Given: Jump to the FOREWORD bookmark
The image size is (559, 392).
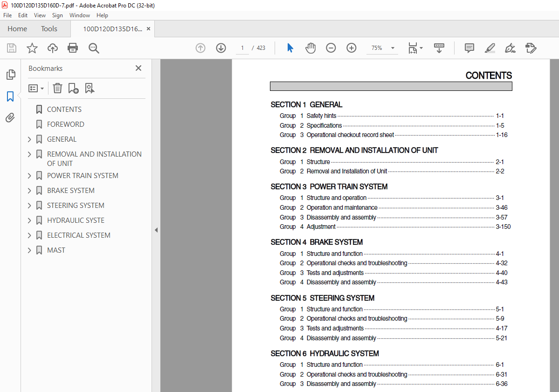Looking at the screenshot, I should tap(66, 124).
